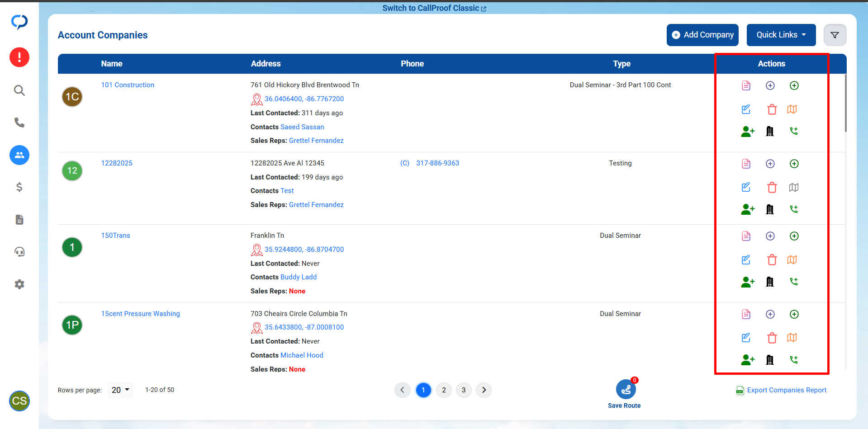Click the 1C company avatar badge
The width and height of the screenshot is (868, 429).
point(72,97)
